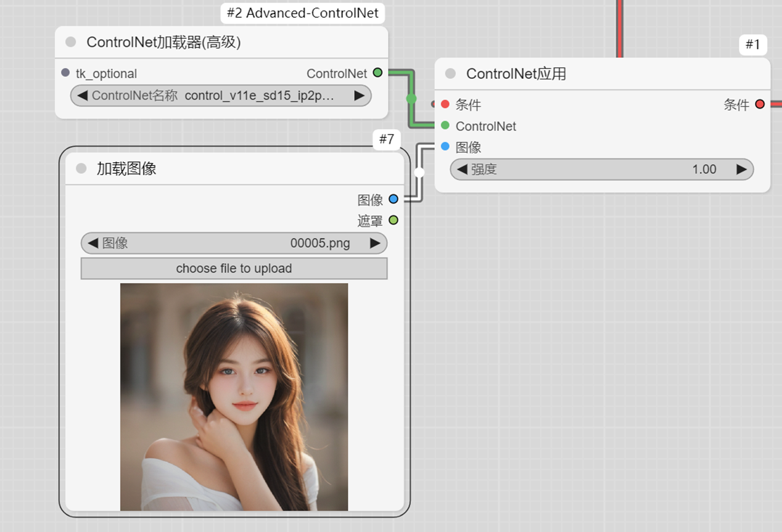This screenshot has height=532, width=782.
Task: Click the green ControlNet output socket on the loader node
Action: pos(377,73)
